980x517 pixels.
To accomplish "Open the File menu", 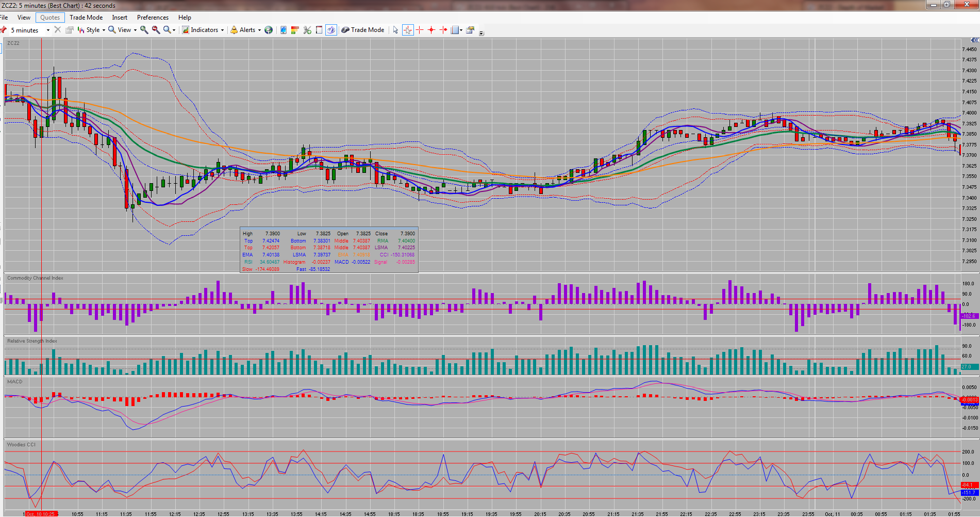I will click(x=4, y=18).
